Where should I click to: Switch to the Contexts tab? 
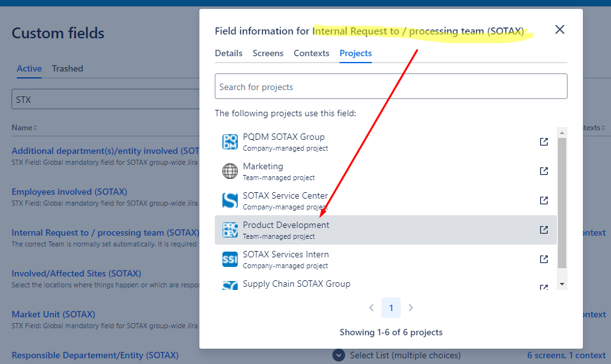pyautogui.click(x=311, y=54)
